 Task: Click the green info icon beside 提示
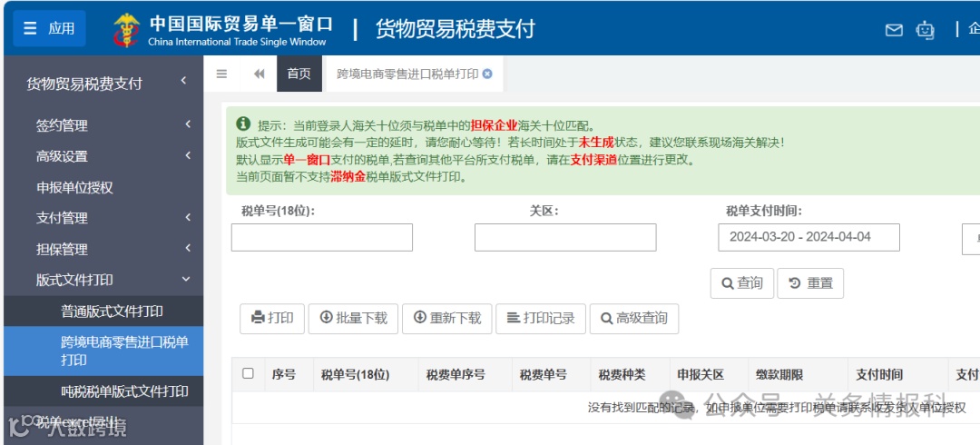[x=243, y=124]
